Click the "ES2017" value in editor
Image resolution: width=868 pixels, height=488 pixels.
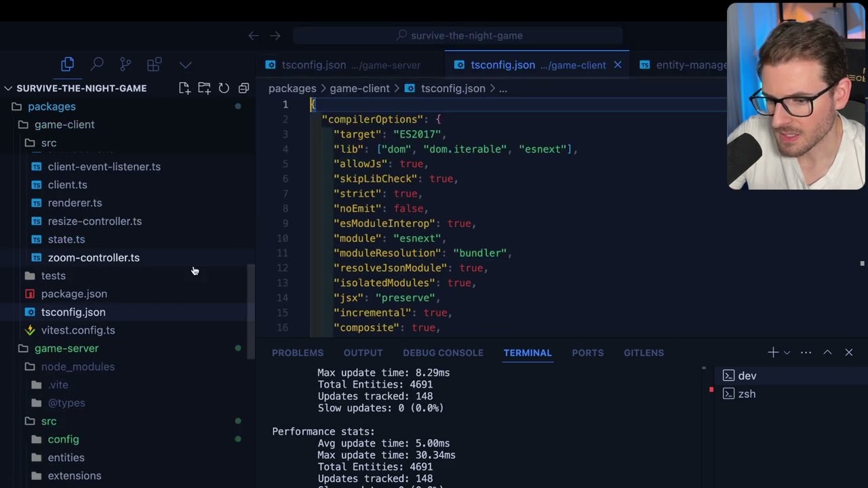click(x=417, y=134)
